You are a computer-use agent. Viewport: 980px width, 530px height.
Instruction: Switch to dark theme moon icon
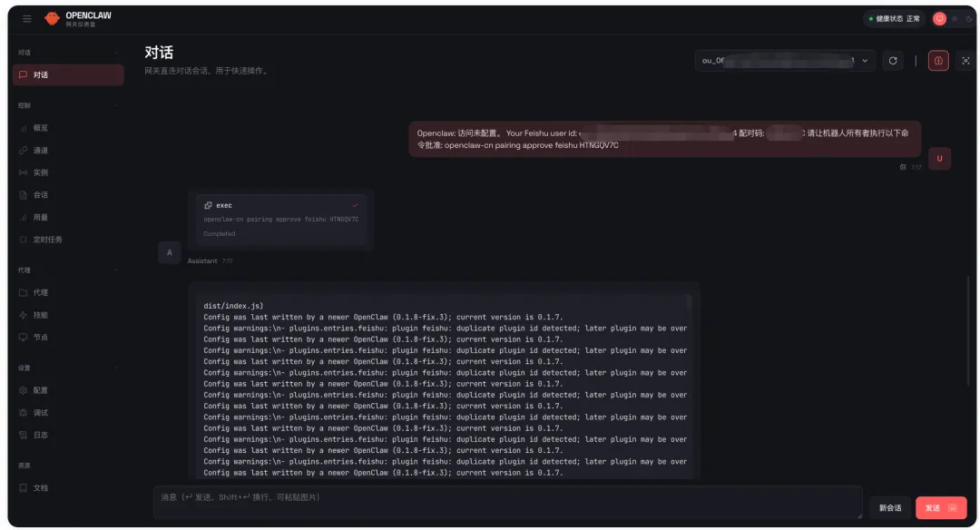pos(969,19)
